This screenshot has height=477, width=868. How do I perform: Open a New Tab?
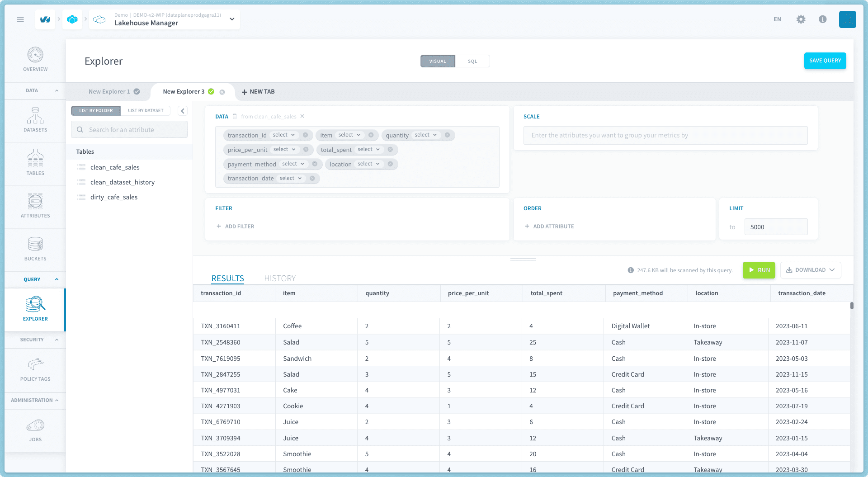pyautogui.click(x=258, y=92)
